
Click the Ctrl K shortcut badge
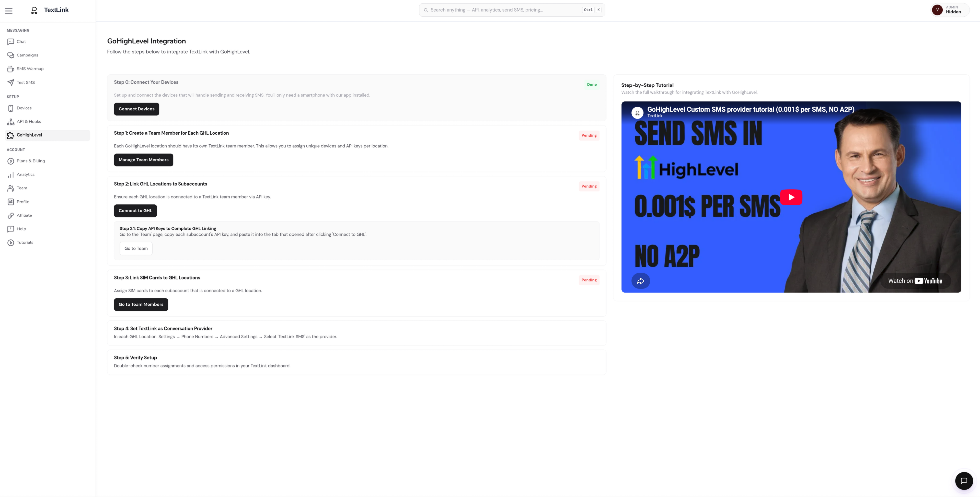point(592,10)
